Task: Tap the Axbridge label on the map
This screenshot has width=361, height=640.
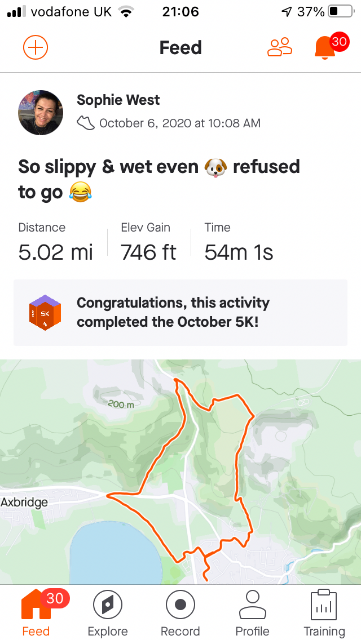Action: [x=24, y=502]
